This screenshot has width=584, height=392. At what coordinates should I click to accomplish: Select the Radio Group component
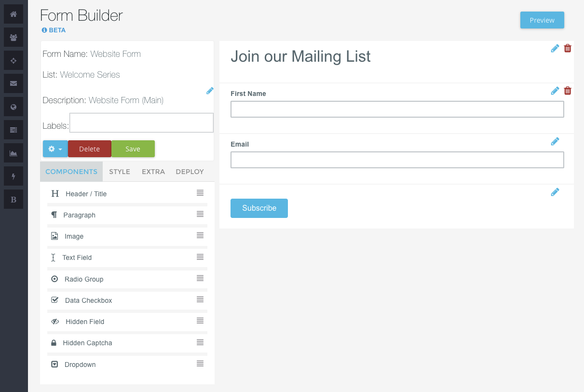click(84, 279)
